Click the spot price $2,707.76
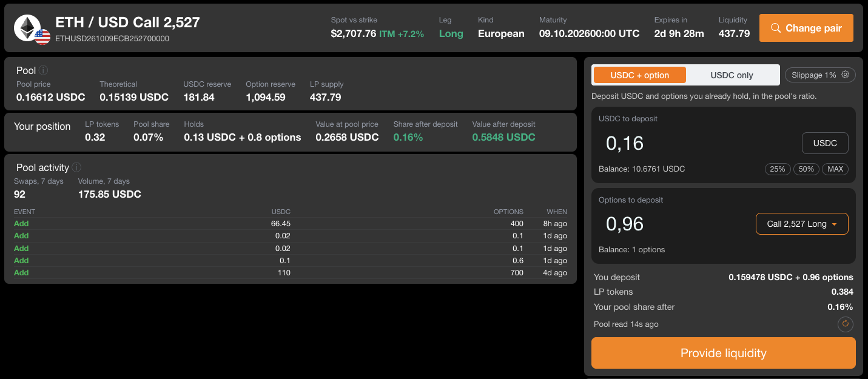The width and height of the screenshot is (868, 379). 354,33
